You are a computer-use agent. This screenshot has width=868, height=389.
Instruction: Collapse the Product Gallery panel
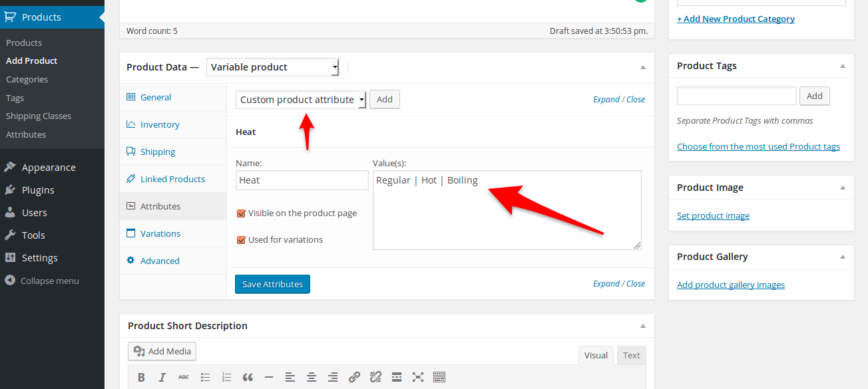(843, 257)
